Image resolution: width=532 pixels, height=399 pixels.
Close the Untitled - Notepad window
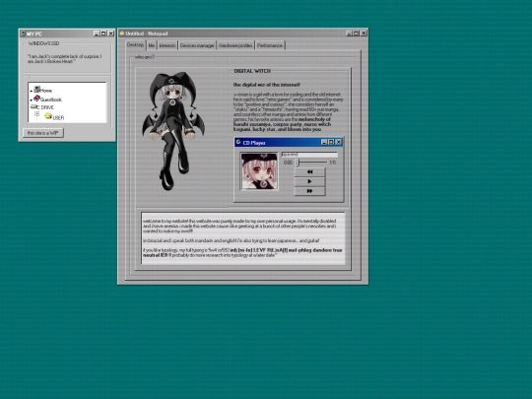(x=364, y=33)
